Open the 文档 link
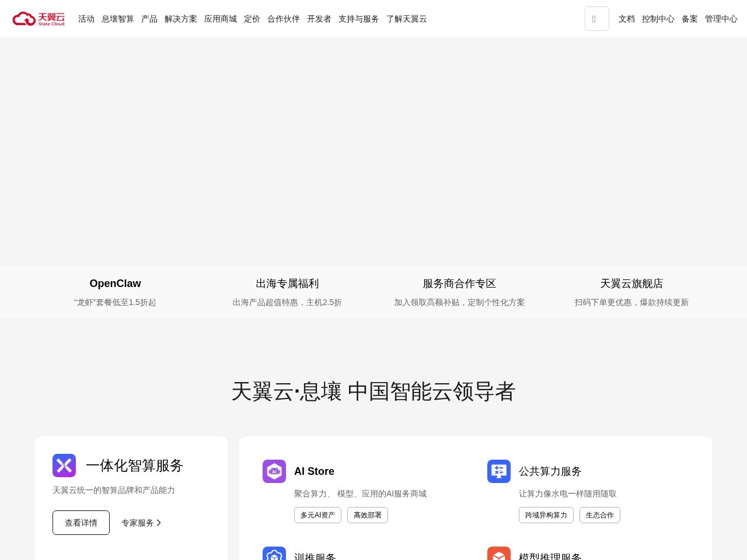747x560 pixels. coord(627,19)
